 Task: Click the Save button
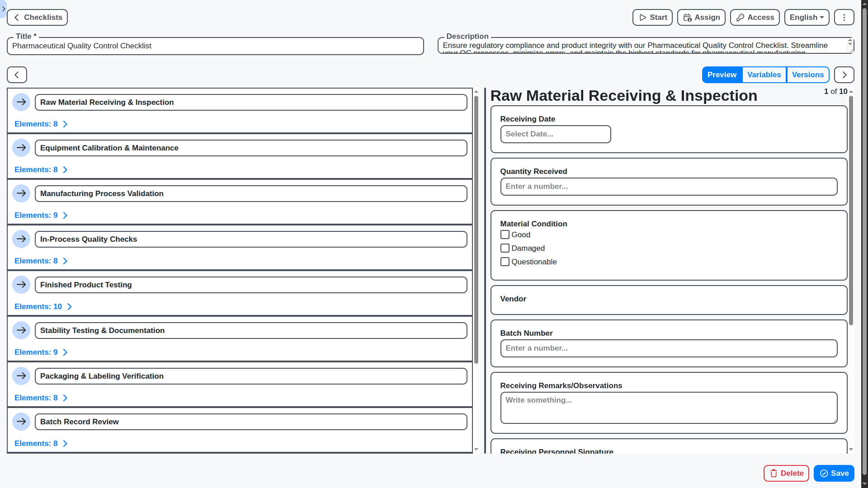(833, 473)
